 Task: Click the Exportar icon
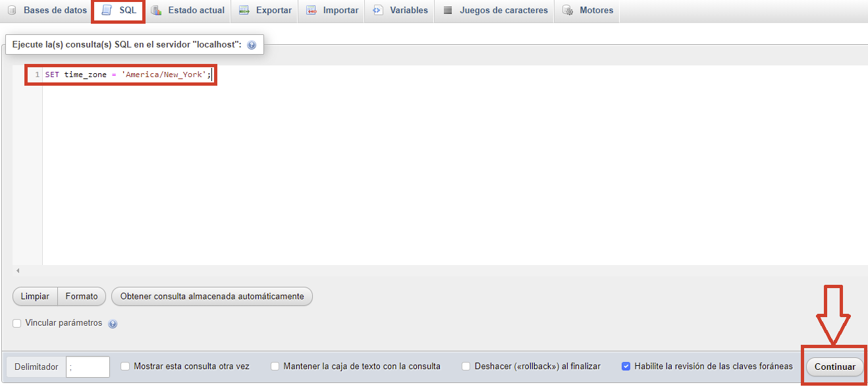(x=244, y=11)
